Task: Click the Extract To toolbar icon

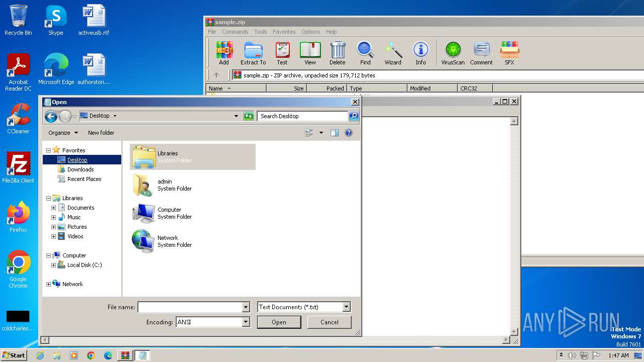Action: (253, 53)
